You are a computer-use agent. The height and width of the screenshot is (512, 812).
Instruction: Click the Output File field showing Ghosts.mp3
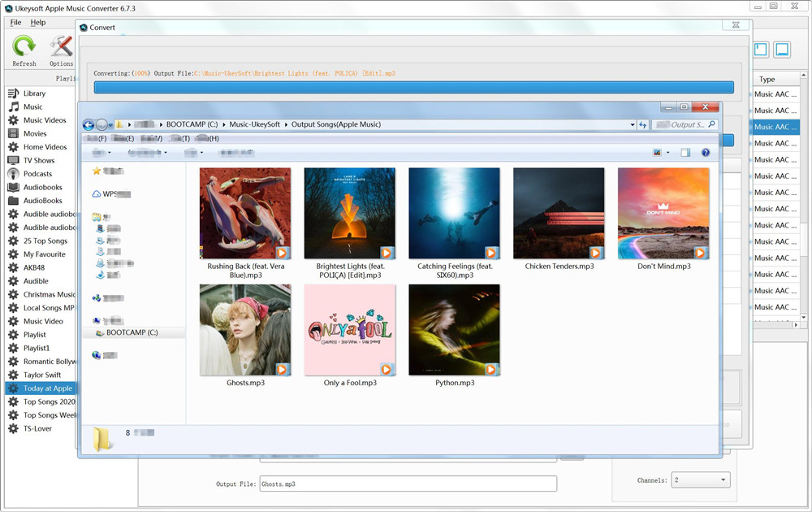408,484
